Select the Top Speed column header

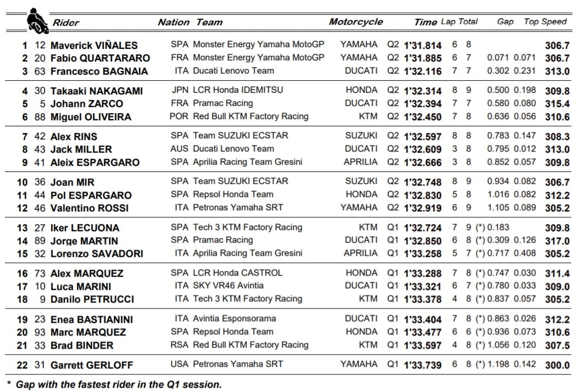pos(545,22)
